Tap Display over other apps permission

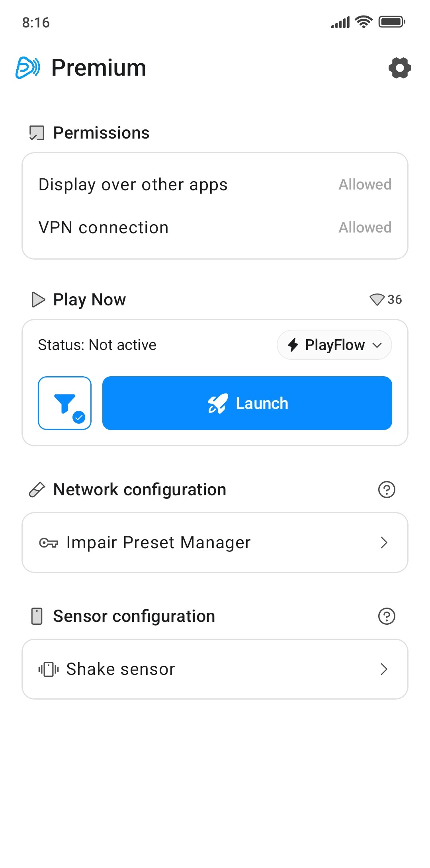133,185
